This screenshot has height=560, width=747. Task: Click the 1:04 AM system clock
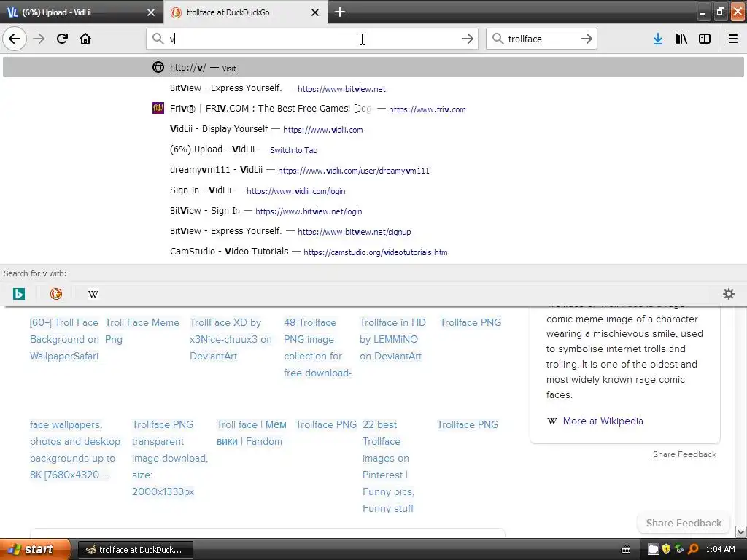coord(720,549)
